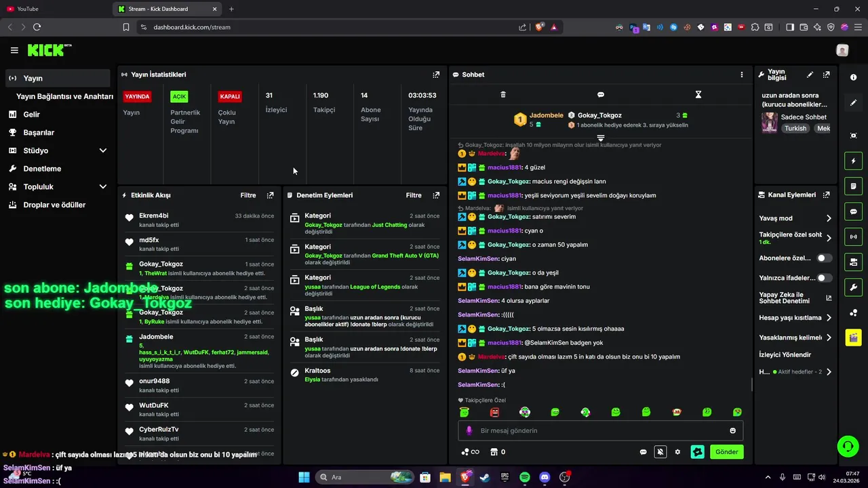Click the lightning bolt sidebar icon
Image resolution: width=868 pixels, height=488 pixels.
tap(853, 161)
